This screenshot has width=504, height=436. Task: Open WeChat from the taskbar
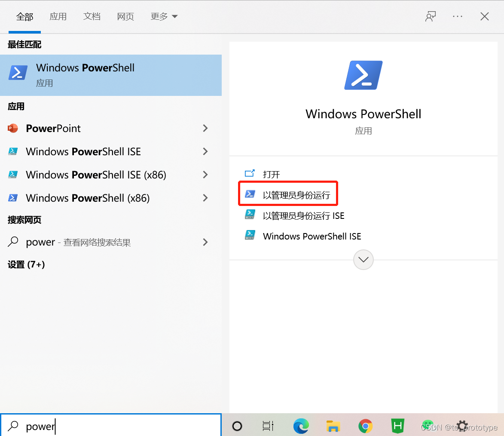click(x=428, y=425)
